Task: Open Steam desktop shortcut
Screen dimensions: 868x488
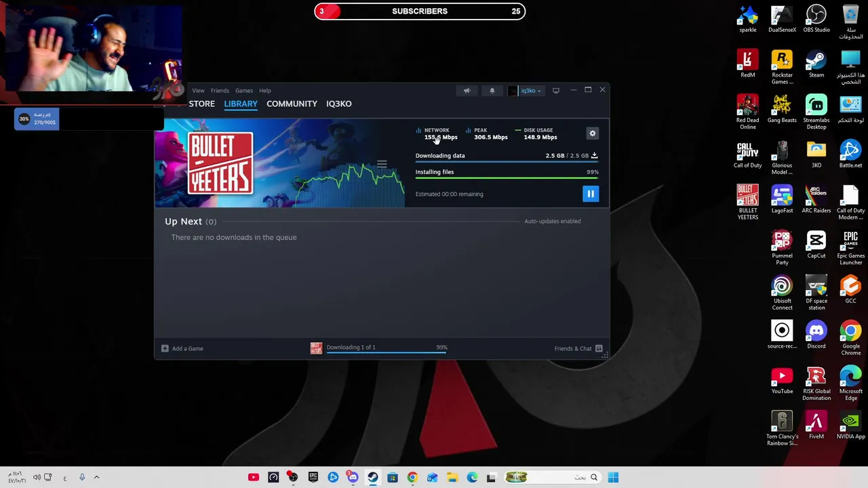Action: [x=816, y=64]
